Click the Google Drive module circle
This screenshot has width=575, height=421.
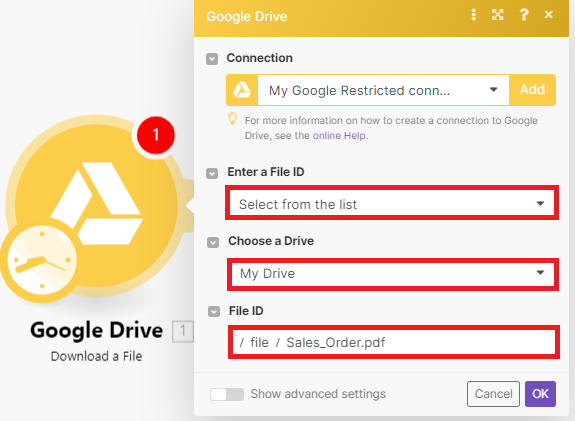coord(96,205)
